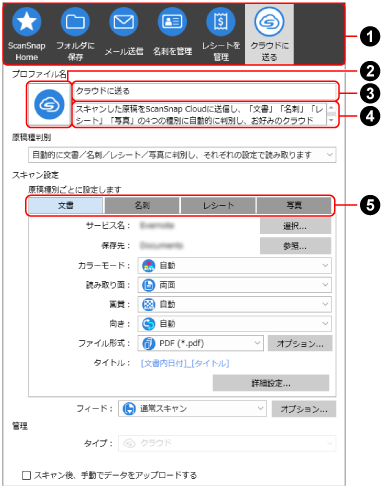Enable スキャン後、手動でデータをアップロードする checkbox
The width and height of the screenshot is (383, 501).
tap(26, 475)
